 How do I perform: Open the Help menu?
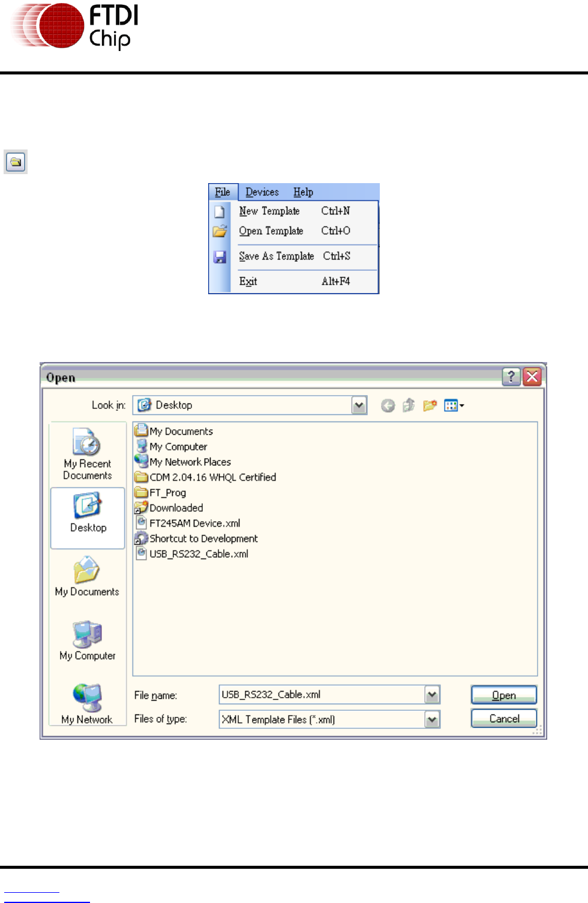pos(303,192)
